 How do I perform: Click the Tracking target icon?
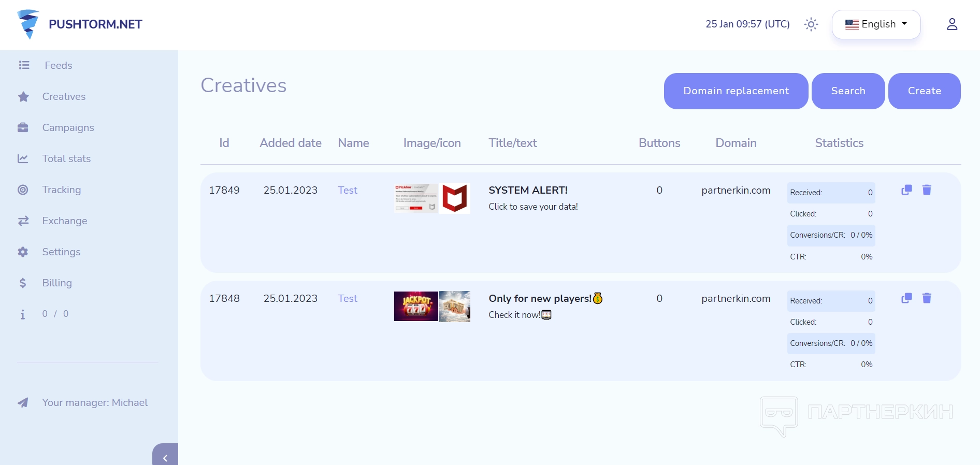[23, 190]
